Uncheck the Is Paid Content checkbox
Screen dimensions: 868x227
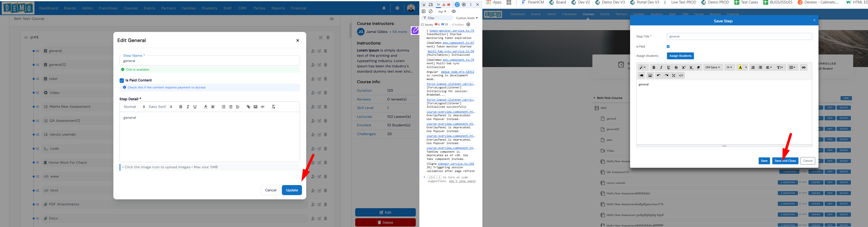click(x=122, y=81)
